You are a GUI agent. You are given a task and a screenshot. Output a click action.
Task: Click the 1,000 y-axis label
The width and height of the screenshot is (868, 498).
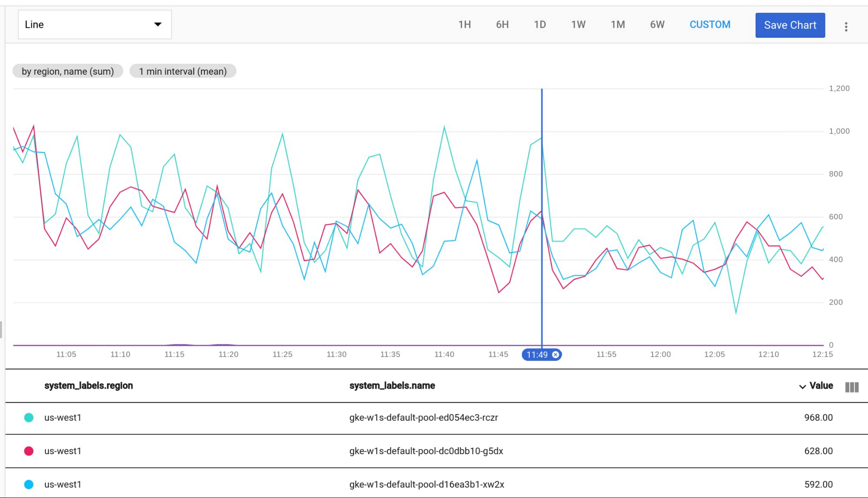click(839, 131)
